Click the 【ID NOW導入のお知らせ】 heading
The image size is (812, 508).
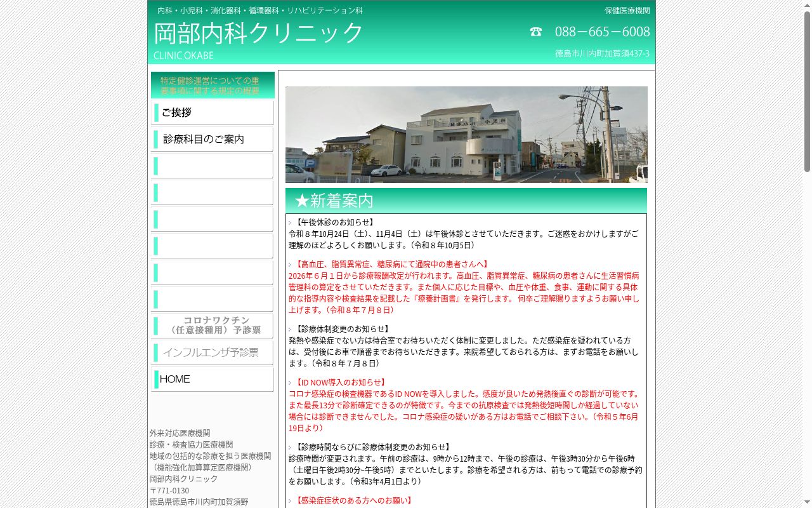pos(340,382)
